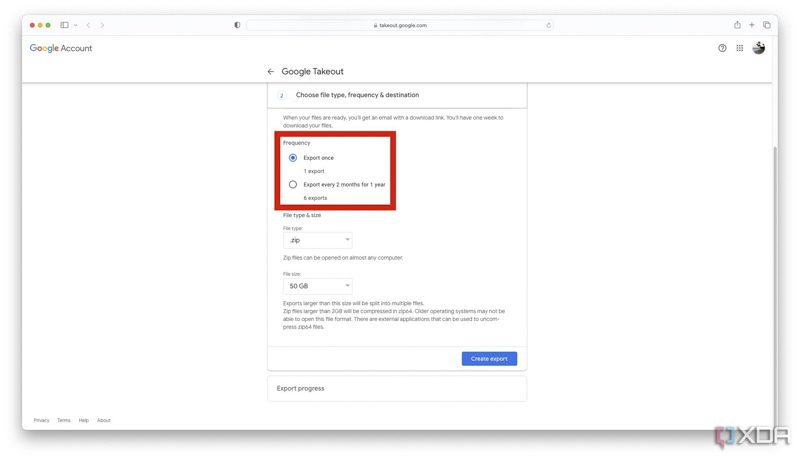
Task: Open the About footer link
Action: [x=104, y=420]
